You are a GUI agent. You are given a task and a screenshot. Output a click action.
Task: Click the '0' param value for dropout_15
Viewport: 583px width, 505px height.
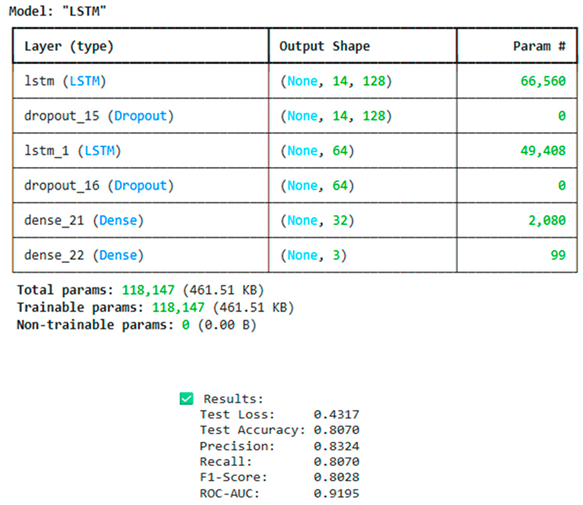click(562, 116)
